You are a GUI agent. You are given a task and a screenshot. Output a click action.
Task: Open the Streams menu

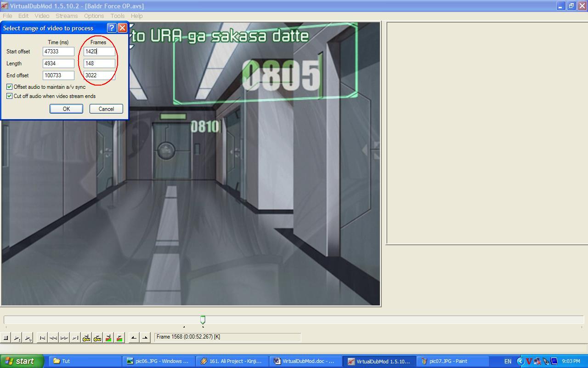click(x=67, y=16)
